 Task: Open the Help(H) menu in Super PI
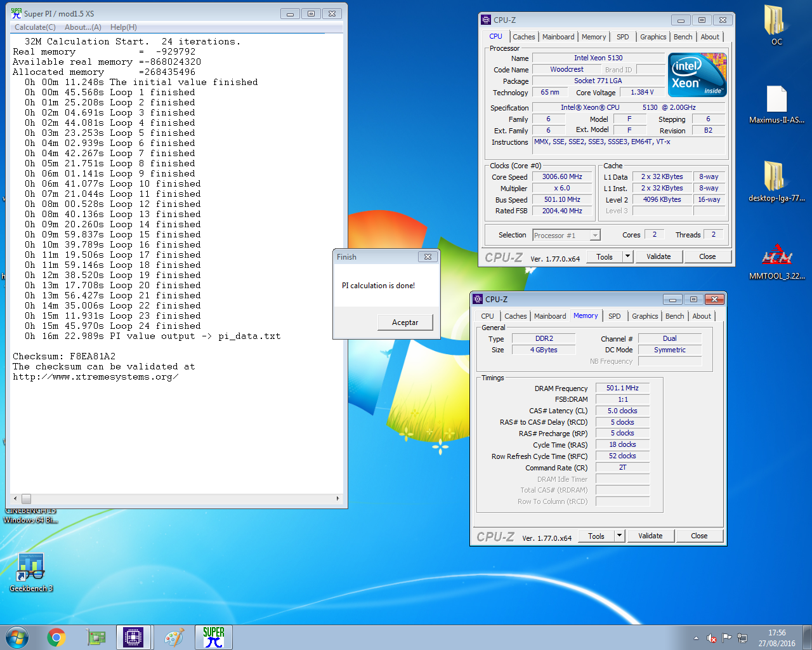tap(123, 27)
